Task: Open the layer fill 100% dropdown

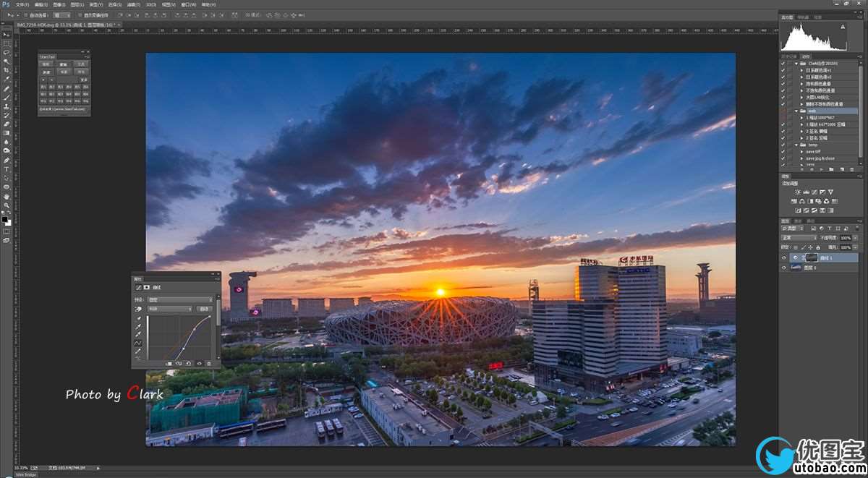Action: (856, 247)
